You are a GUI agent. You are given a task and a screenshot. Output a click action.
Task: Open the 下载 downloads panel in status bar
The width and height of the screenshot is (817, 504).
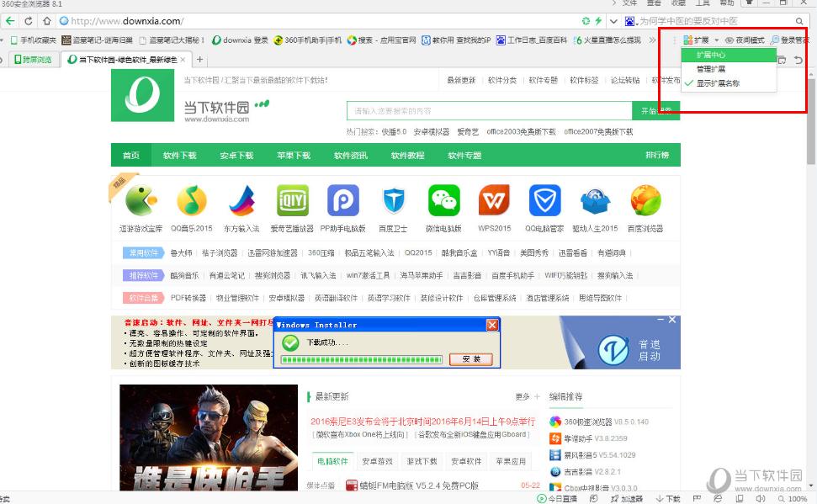coord(666,498)
